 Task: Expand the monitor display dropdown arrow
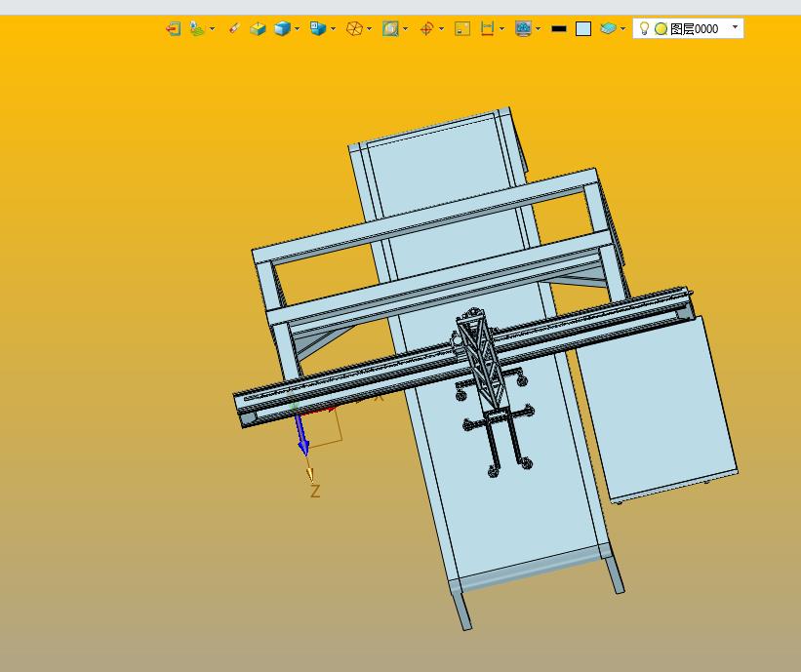pyautogui.click(x=538, y=29)
